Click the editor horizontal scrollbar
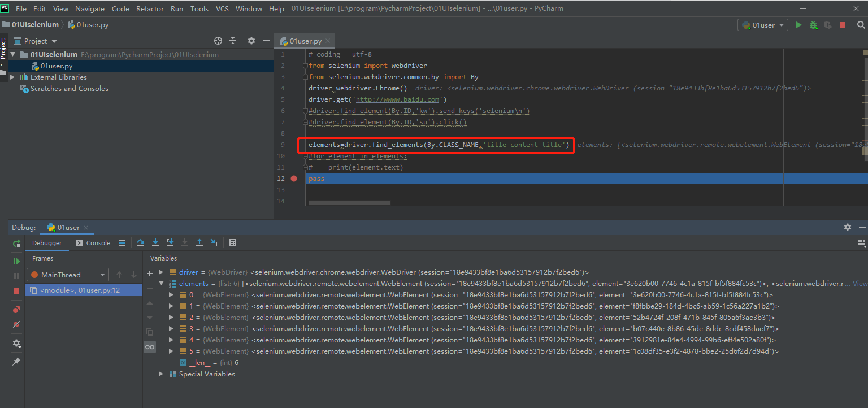868x408 pixels. click(349, 202)
